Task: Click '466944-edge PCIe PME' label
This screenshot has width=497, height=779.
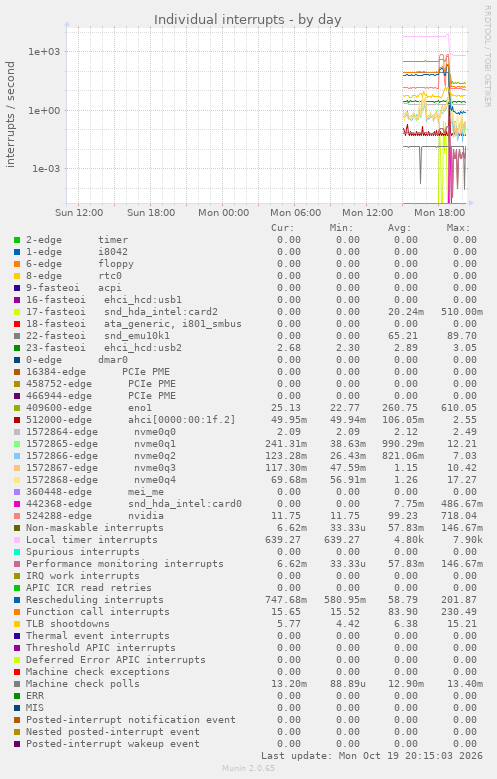Action: pyautogui.click(x=101, y=396)
